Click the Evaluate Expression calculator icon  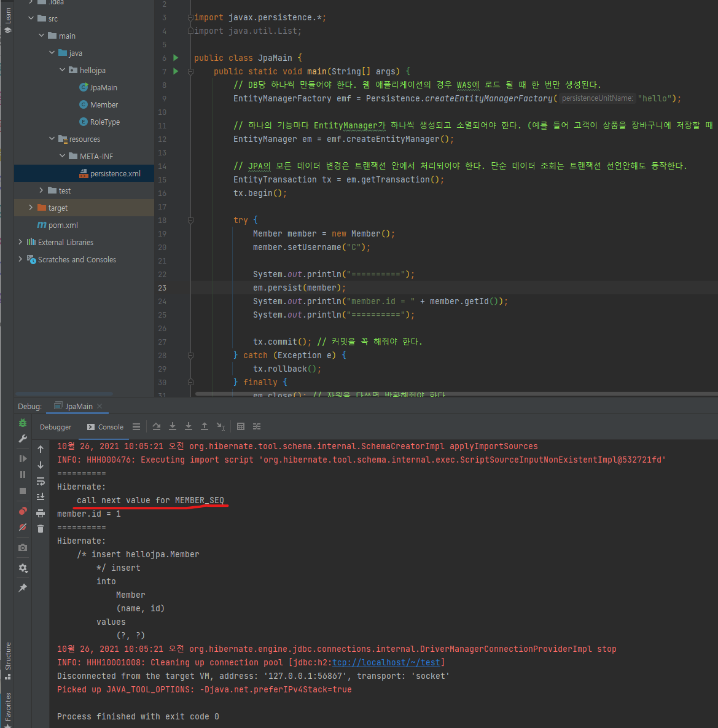click(241, 427)
